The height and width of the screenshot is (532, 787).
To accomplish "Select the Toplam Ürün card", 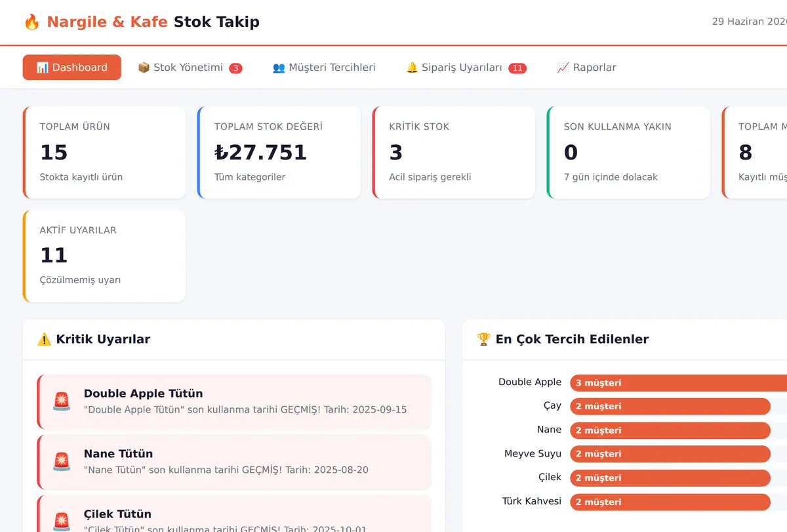I will [x=104, y=152].
